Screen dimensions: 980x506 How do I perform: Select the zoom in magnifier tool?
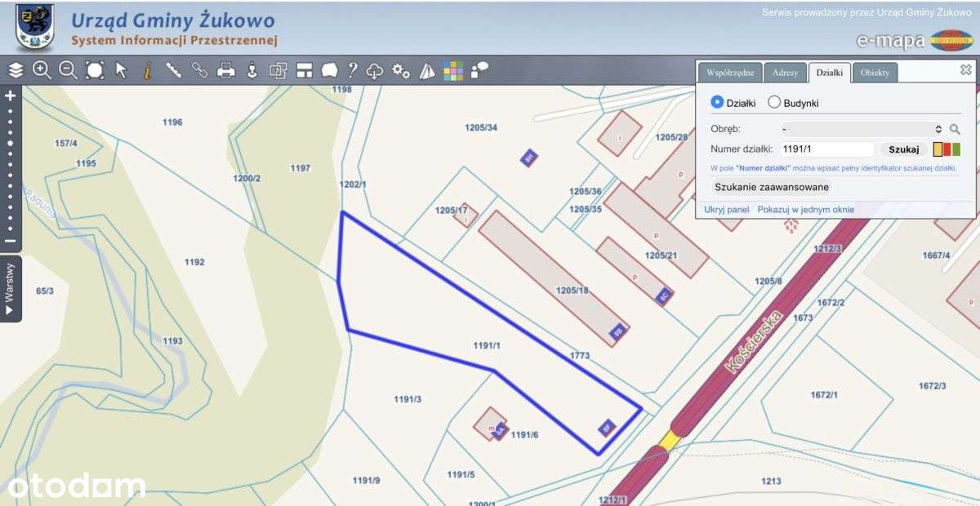pos(42,70)
